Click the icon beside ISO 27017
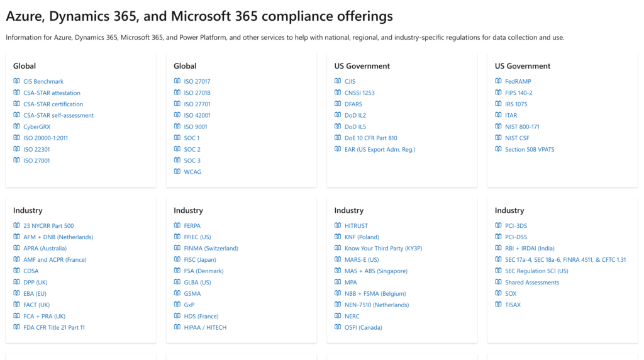This screenshot has height=360, width=644. click(177, 81)
